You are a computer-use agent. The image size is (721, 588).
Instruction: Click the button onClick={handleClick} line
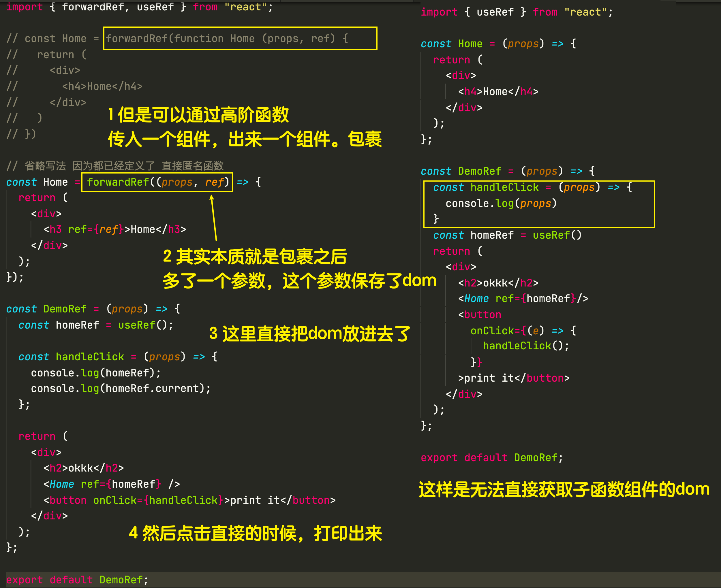coord(189,500)
